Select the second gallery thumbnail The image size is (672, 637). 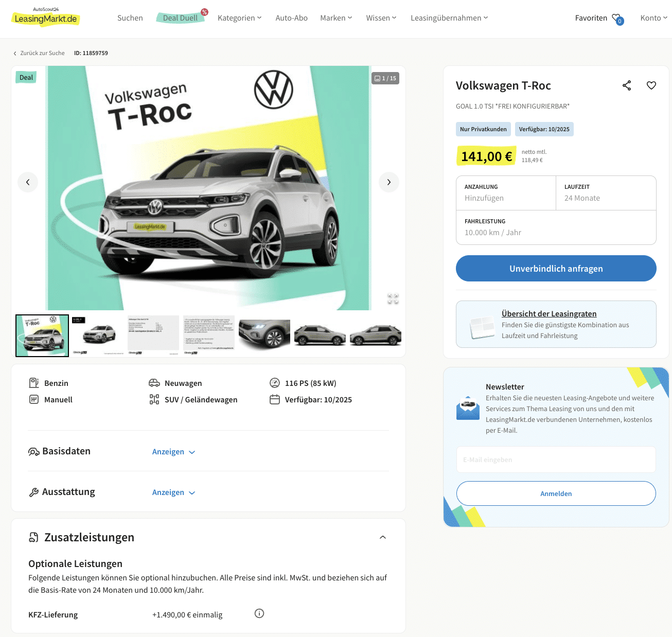tap(98, 335)
